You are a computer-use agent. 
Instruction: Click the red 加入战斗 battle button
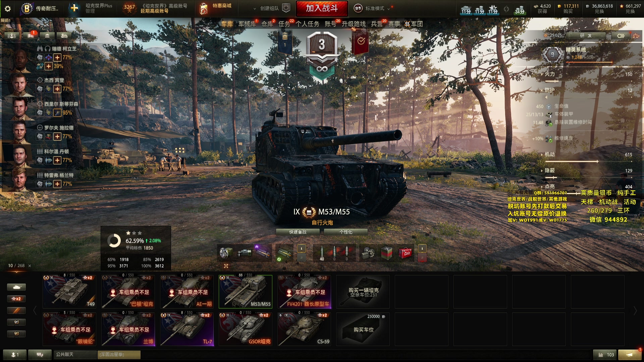322,8
